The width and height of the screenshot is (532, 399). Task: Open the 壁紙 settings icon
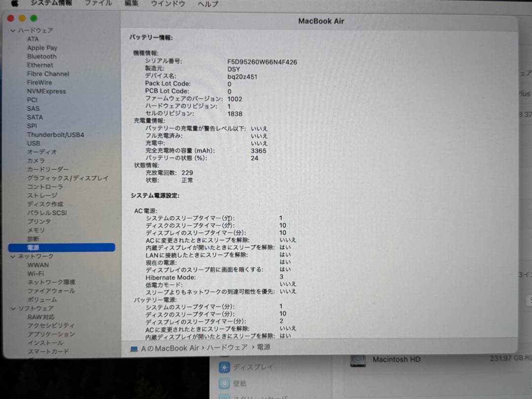(226, 383)
